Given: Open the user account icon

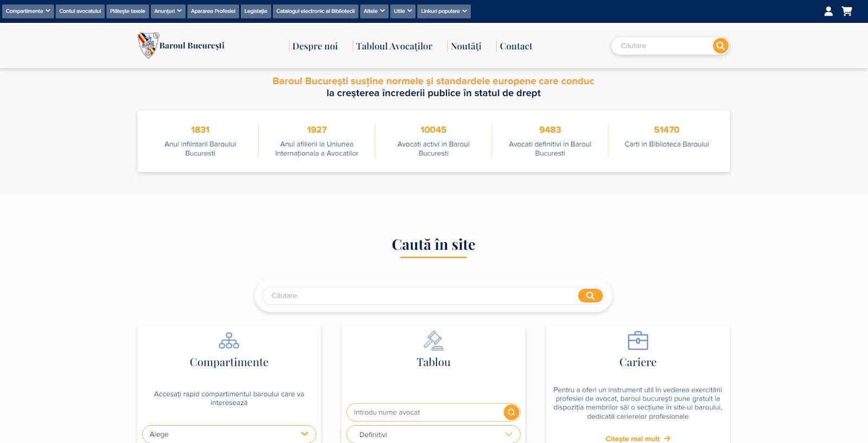Looking at the screenshot, I should 828,11.
